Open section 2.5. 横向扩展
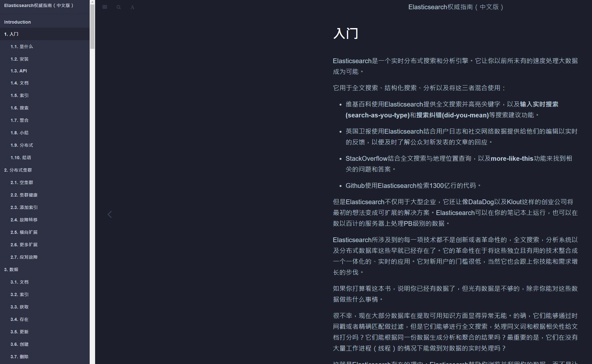 click(x=45, y=232)
